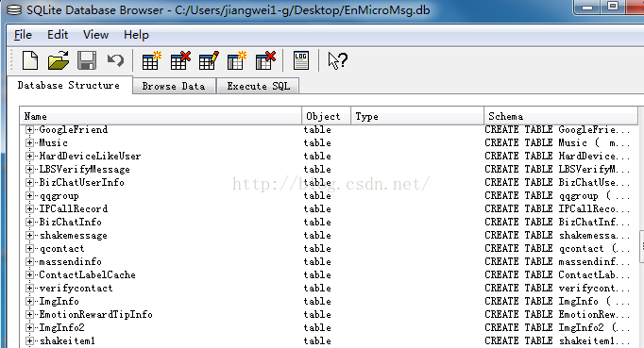This screenshot has width=644, height=348.
Task: Expand the HardDeviceLikeUser table node
Action: pos(29,156)
